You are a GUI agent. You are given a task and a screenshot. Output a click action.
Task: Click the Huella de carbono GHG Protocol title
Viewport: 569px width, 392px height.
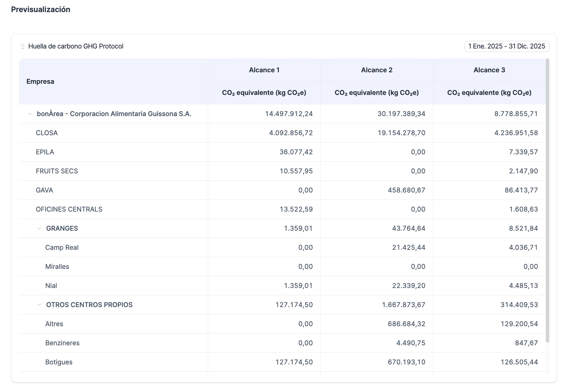tap(76, 46)
